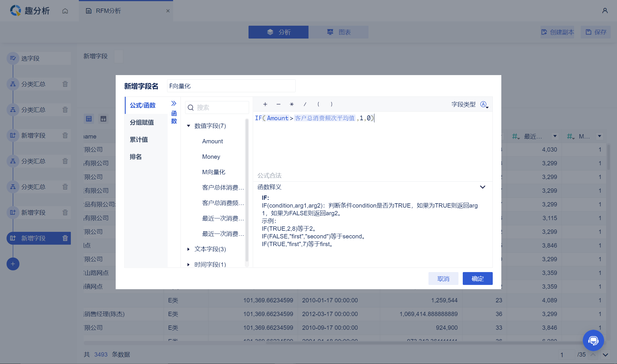617x364 pixels.
Task: Click the 新增字段名 input containing F向量化
Action: coord(231,86)
